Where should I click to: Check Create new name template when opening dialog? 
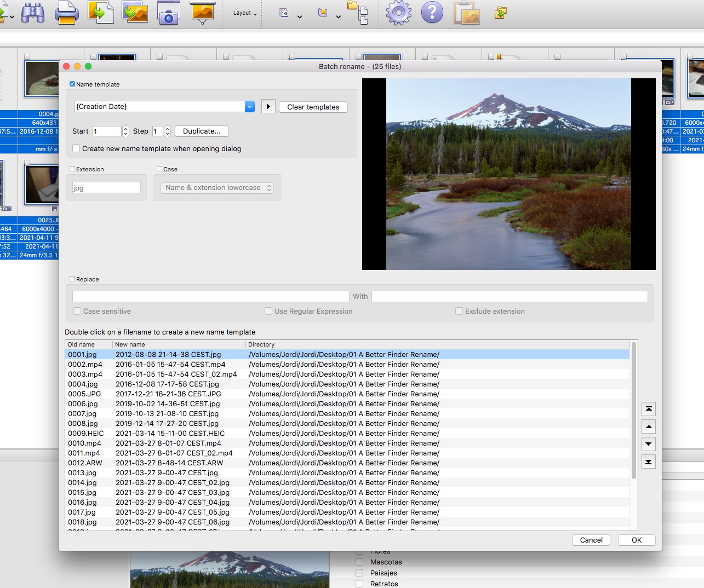click(77, 149)
